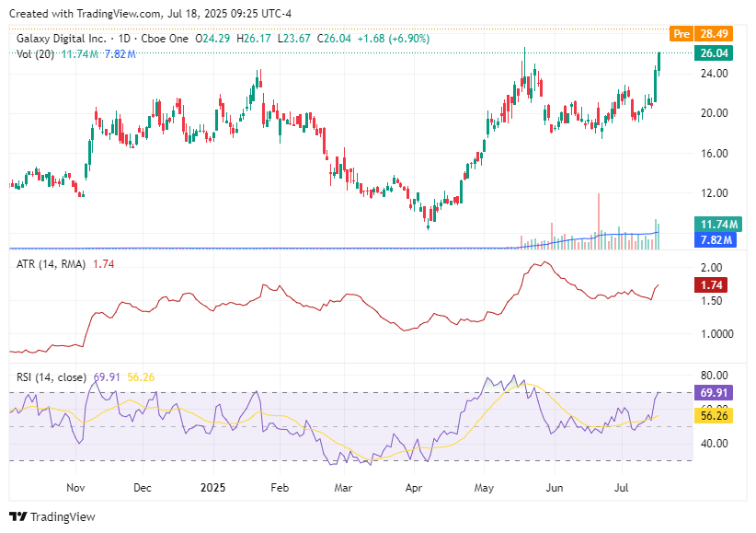Click the 16.00 price axis label

point(714,154)
